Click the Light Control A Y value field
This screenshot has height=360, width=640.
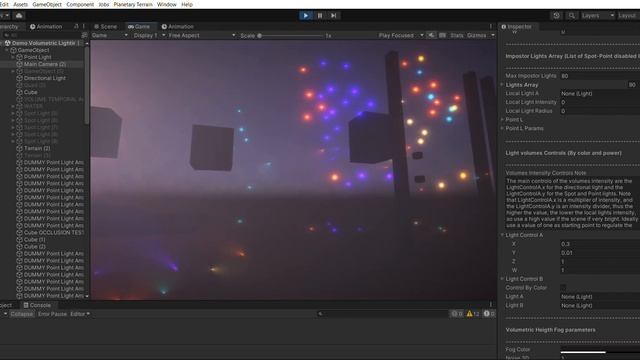coord(600,253)
